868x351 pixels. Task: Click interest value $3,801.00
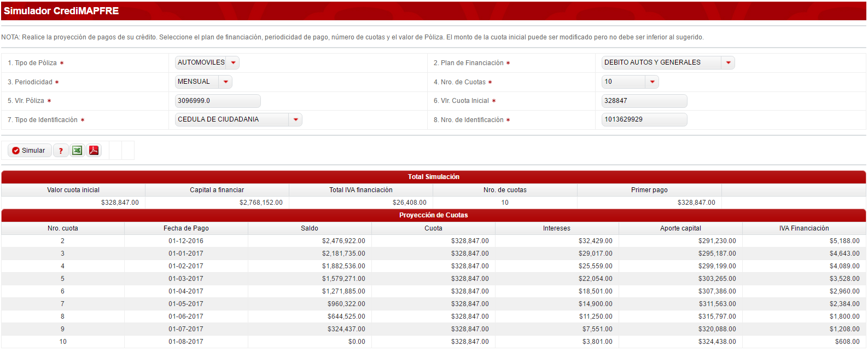597,342
